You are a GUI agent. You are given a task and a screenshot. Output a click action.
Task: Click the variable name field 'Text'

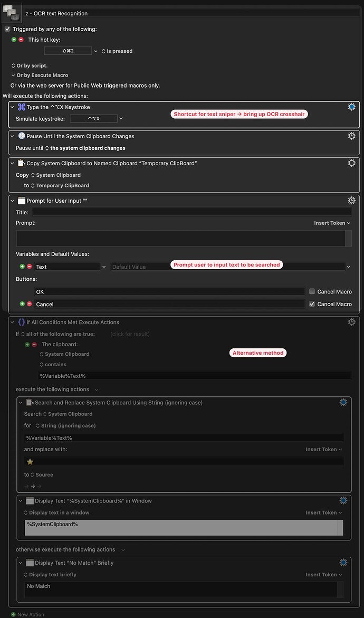[68, 267]
